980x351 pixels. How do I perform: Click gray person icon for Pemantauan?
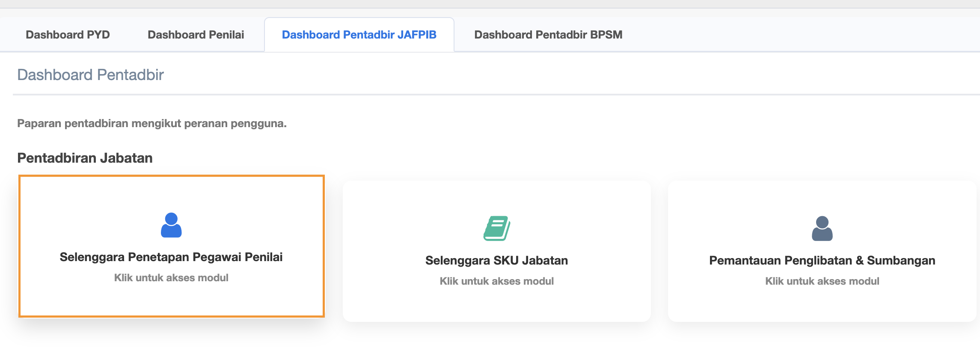point(822,229)
